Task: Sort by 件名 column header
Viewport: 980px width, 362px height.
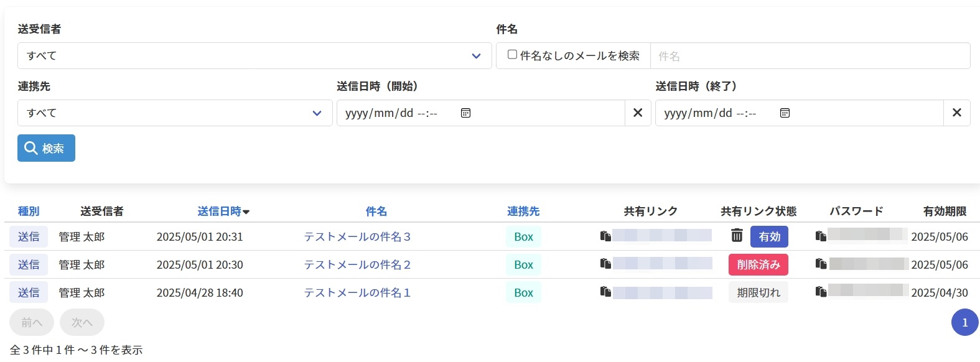Action: point(376,211)
